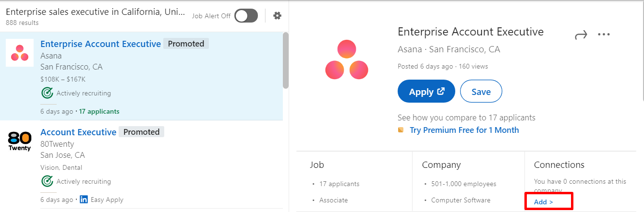Viewport: 644px width, 212px height.
Task: Click the 17 applicants text in listing
Action: [99, 111]
